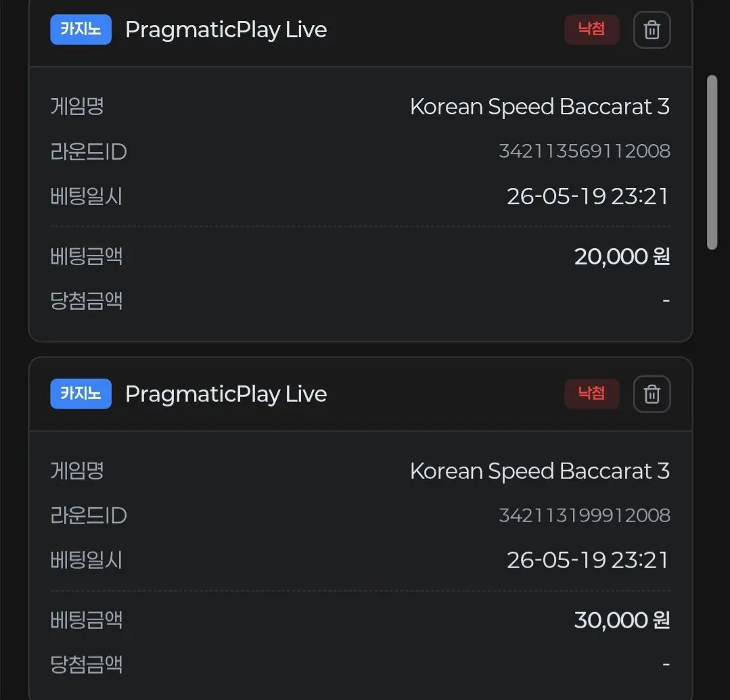This screenshot has height=700, width=730.
Task: Click Korean Speed Baccarat 3 in second card
Action: click(x=540, y=471)
